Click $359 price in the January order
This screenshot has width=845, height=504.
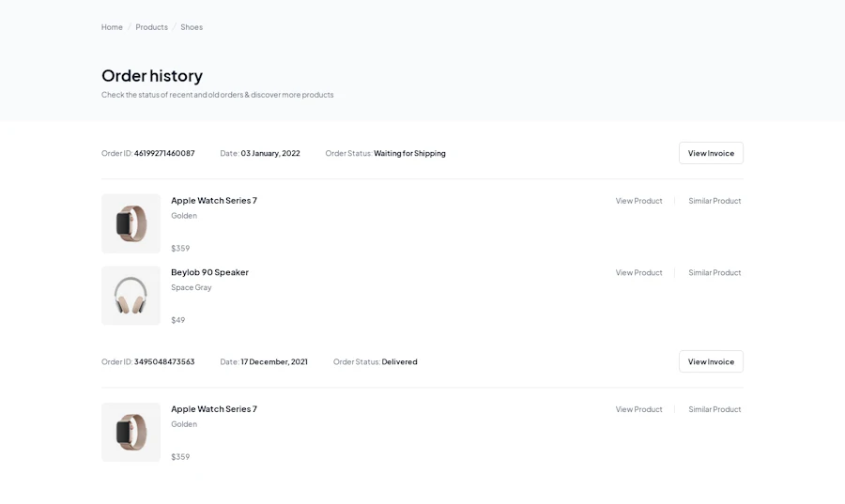[180, 248]
